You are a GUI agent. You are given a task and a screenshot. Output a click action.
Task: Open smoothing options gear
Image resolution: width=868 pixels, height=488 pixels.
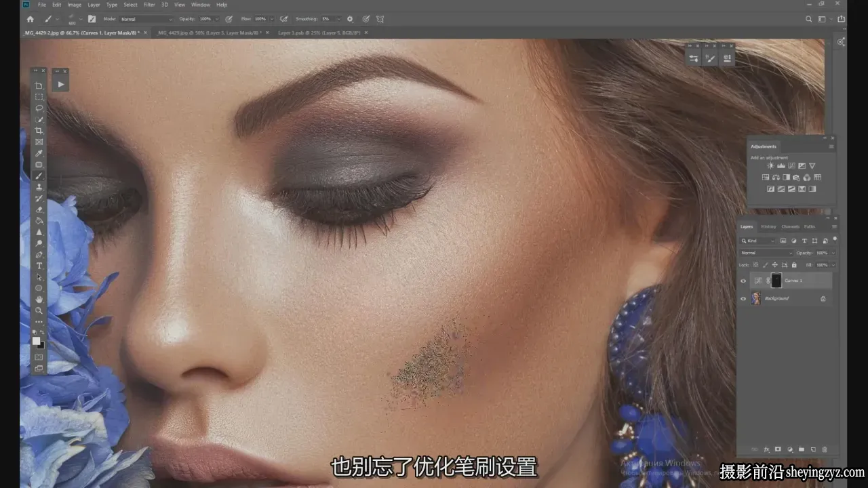[x=350, y=19]
